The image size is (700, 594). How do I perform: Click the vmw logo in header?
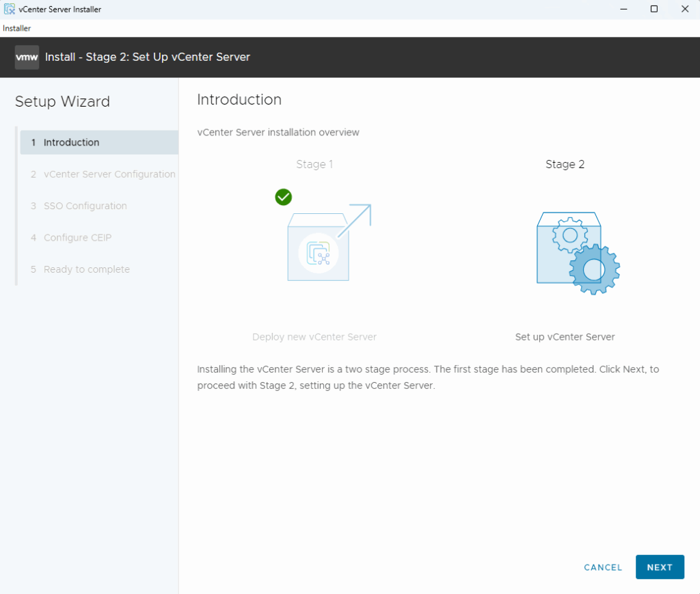point(27,57)
